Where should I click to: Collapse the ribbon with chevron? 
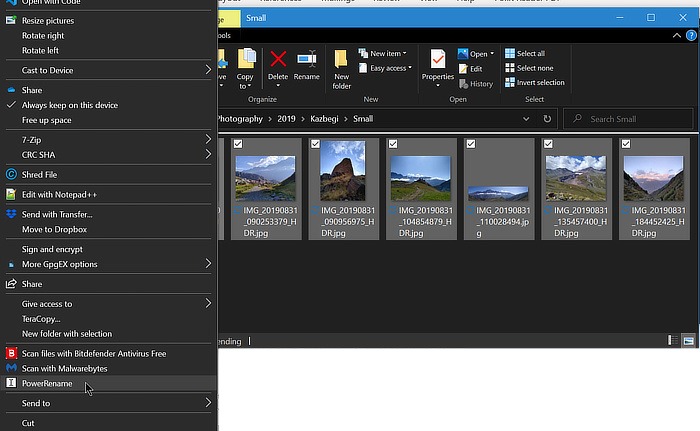[x=676, y=35]
